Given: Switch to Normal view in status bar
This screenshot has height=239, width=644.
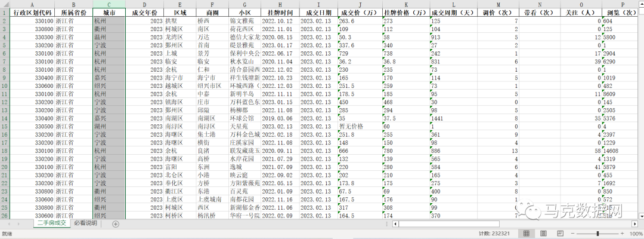Looking at the screenshot, I should [526, 234].
